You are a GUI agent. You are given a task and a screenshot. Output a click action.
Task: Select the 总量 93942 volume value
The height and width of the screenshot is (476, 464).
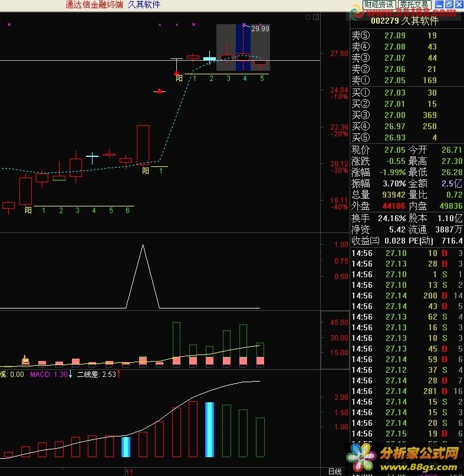point(394,195)
